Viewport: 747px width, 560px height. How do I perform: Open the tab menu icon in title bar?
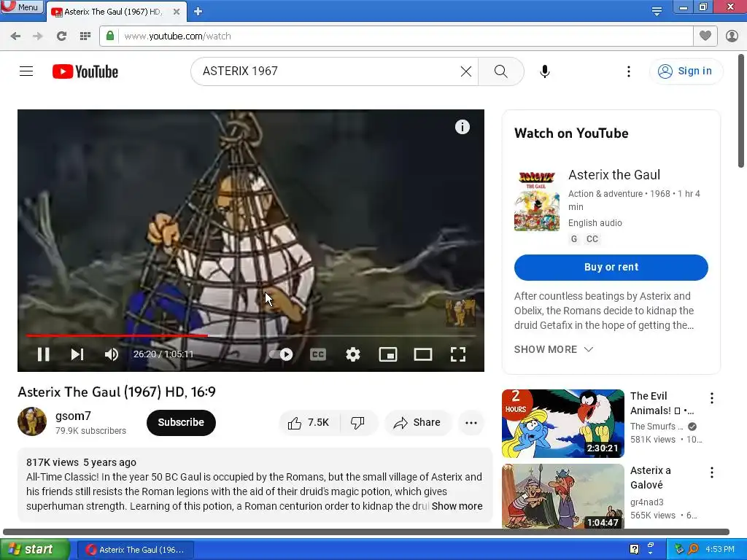click(657, 11)
